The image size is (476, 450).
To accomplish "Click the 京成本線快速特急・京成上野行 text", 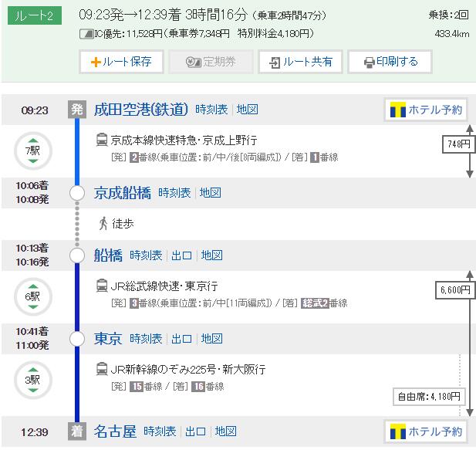I will click(184, 140).
